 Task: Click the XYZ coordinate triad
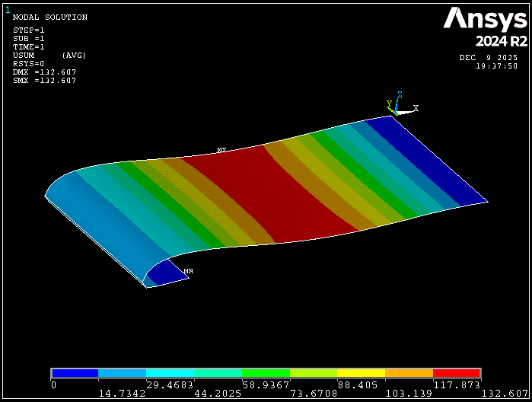pos(403,104)
